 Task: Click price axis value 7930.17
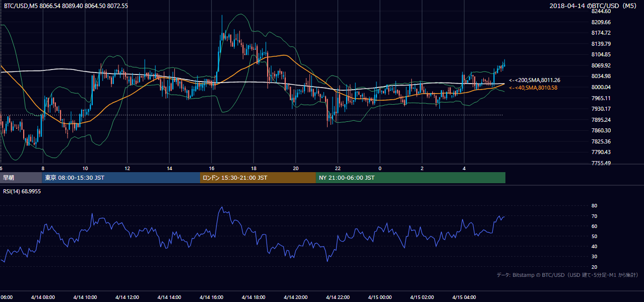601,109
